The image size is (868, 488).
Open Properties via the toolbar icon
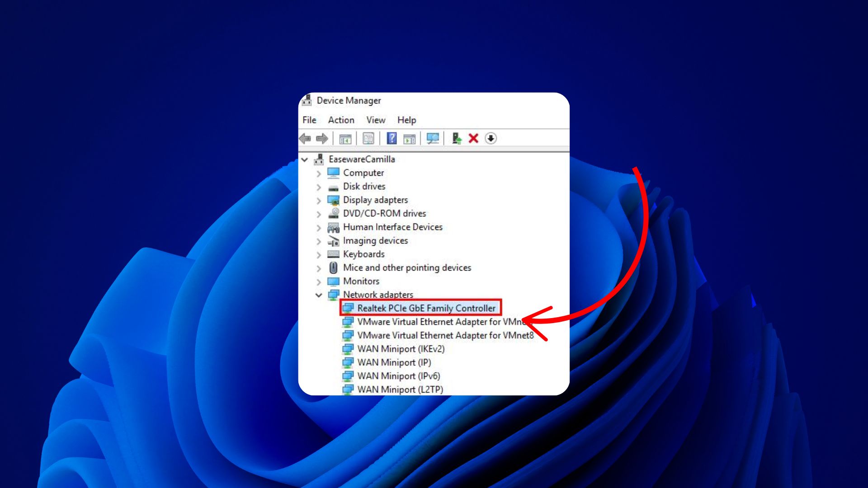click(x=369, y=138)
